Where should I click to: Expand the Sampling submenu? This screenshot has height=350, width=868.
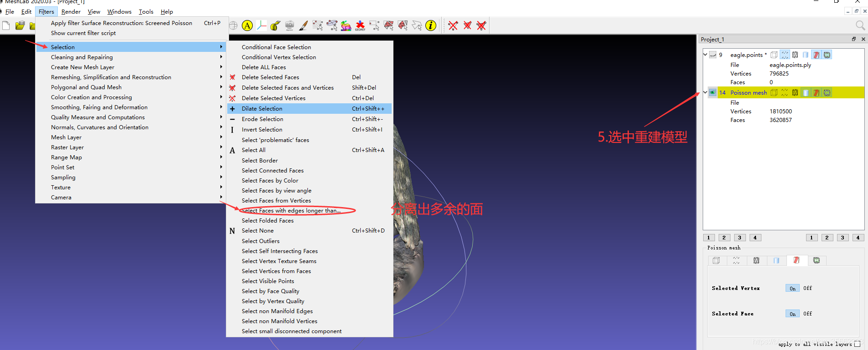pos(132,177)
